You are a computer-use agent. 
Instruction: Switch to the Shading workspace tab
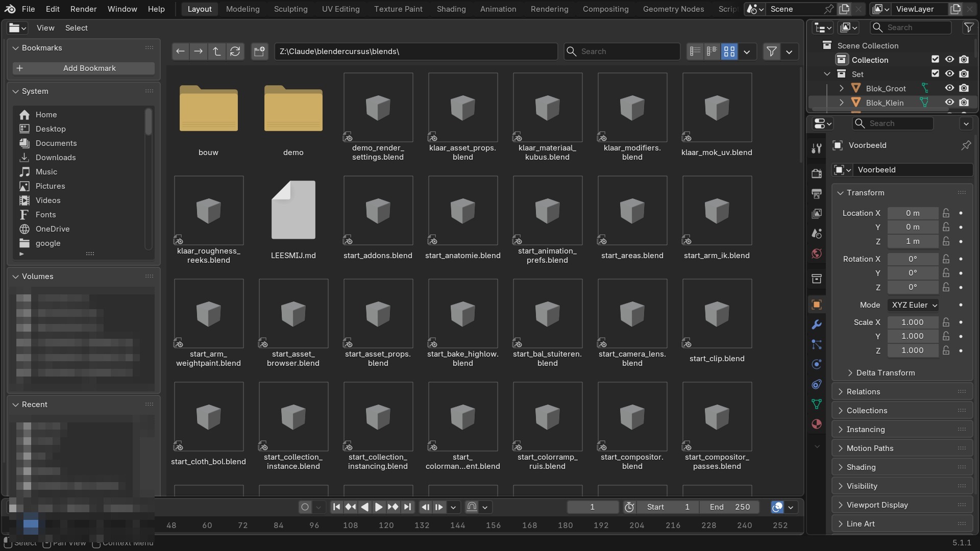[x=451, y=9]
